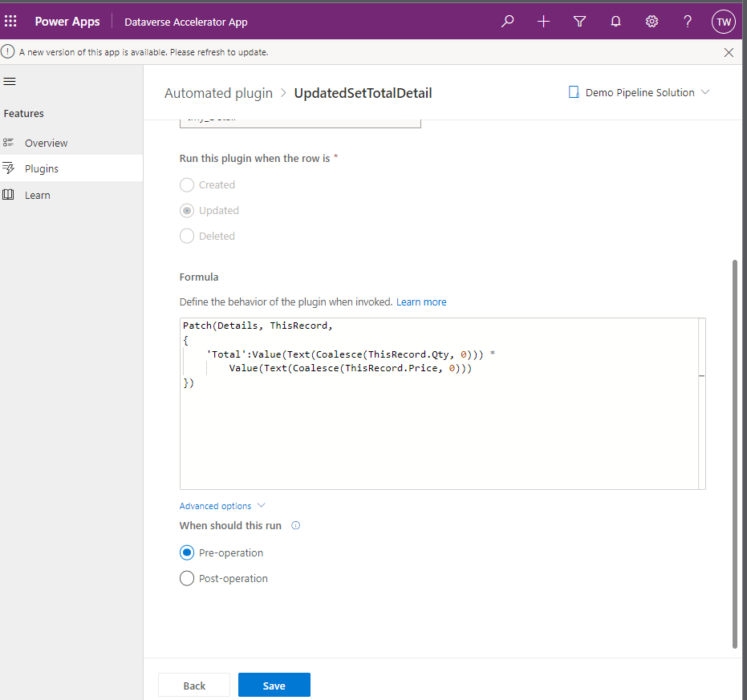The image size is (747, 700).
Task: Open the Power Apps app launcher waffle
Action: (x=10, y=22)
